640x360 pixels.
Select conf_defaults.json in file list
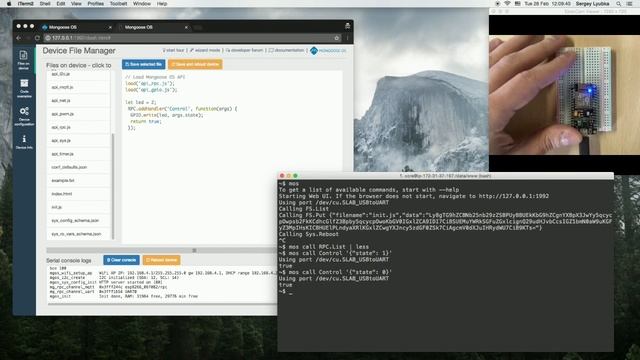pos(78,167)
